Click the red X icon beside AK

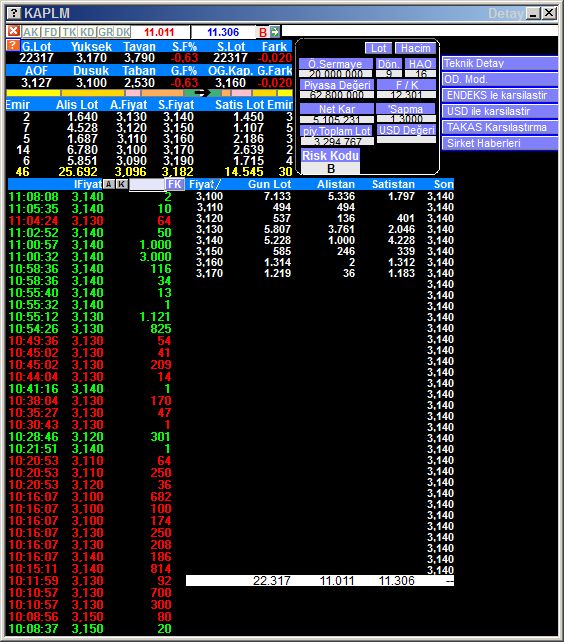(13, 32)
